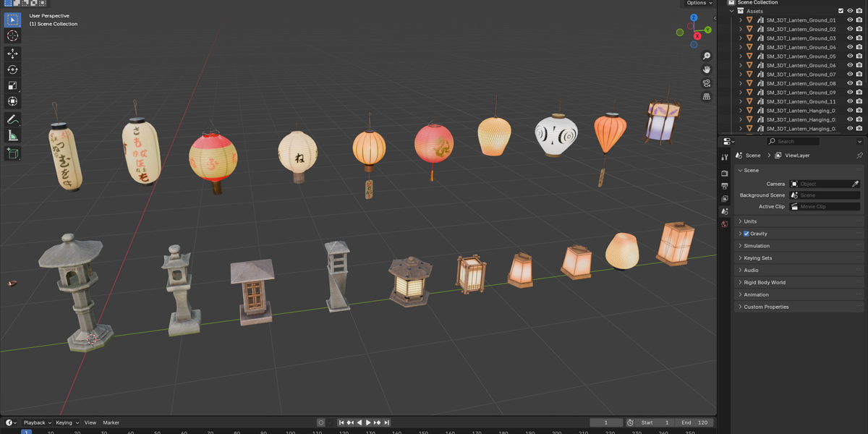Expand SM_3DT_Lantern_Ground_04 in outliner
Screen dimensions: 868x434
click(741, 47)
